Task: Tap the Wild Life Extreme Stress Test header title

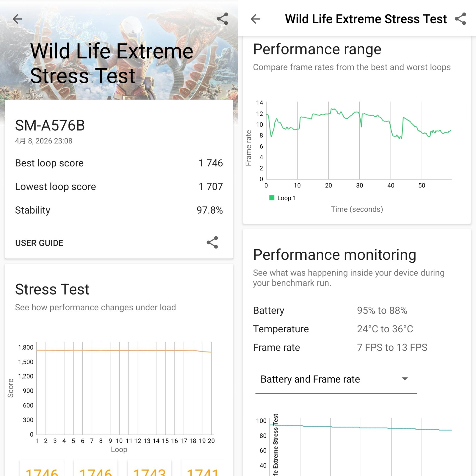Action: (x=366, y=19)
